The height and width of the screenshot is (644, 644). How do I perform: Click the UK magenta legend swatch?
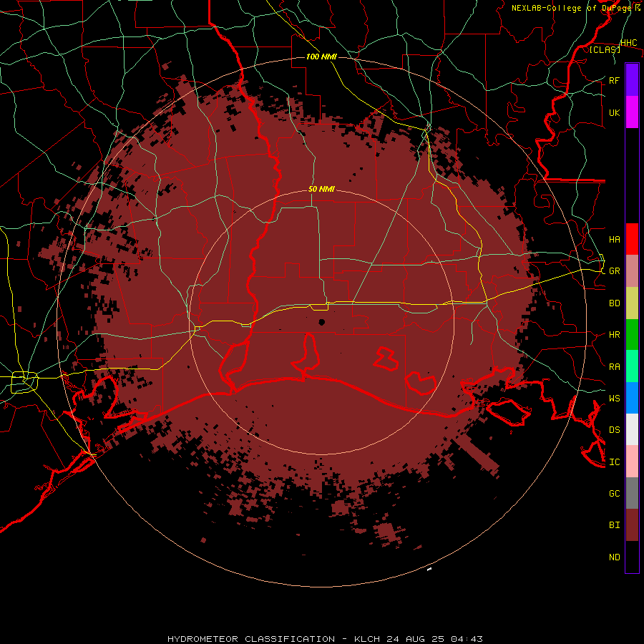(632, 112)
